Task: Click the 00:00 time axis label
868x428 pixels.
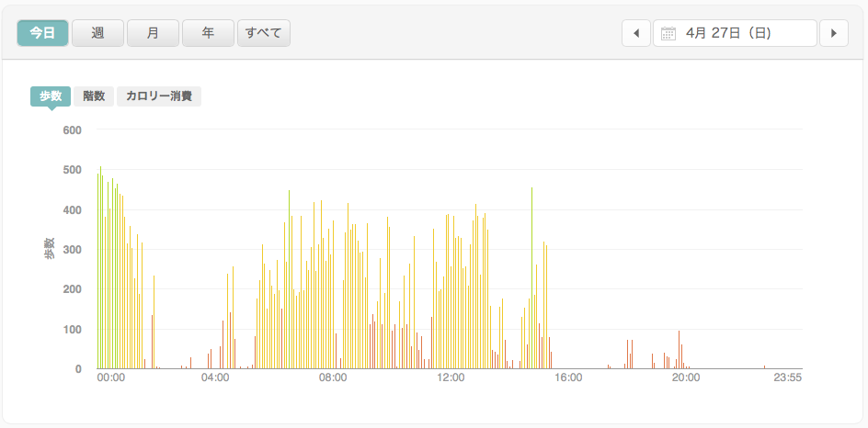Action: tap(110, 377)
